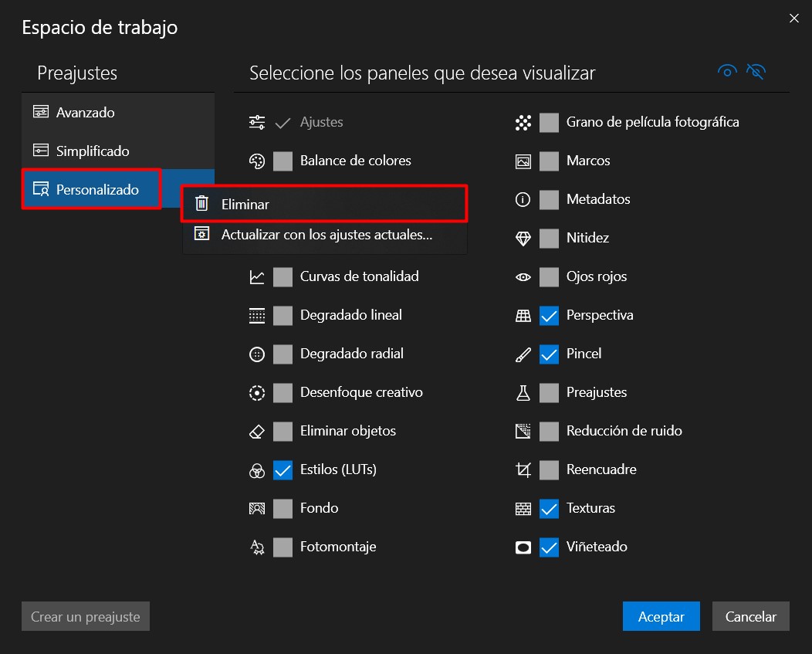Dismiss dialog with Cancelar button
Screen dimensions: 812x654
pyautogui.click(x=751, y=616)
